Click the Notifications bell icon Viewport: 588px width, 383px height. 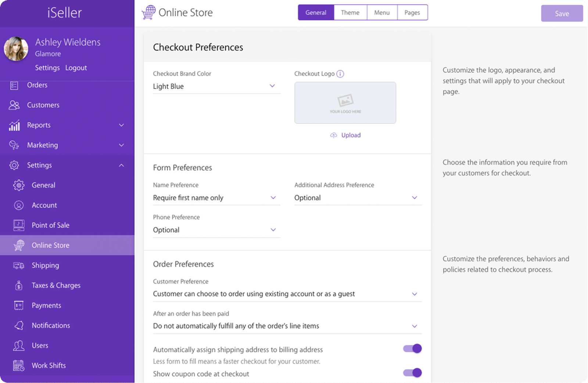[19, 325]
